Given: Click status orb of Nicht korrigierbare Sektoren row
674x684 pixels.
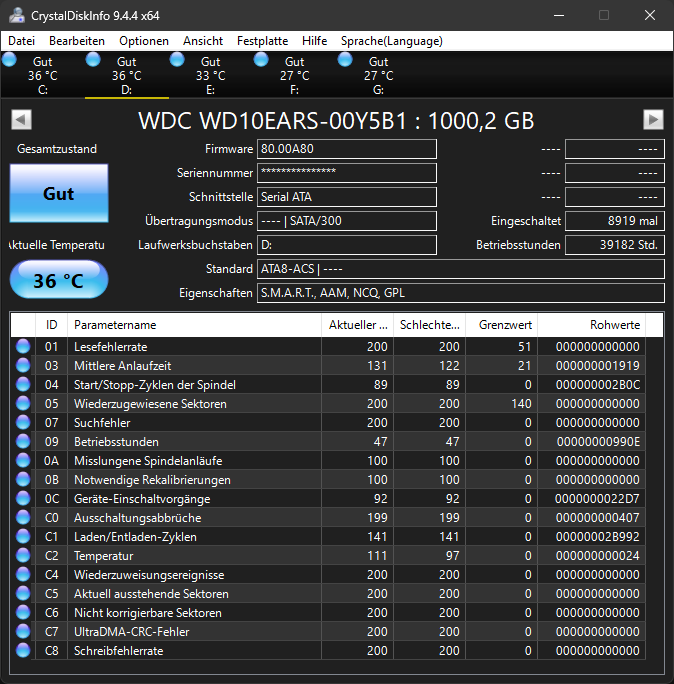Looking at the screenshot, I should [x=23, y=612].
